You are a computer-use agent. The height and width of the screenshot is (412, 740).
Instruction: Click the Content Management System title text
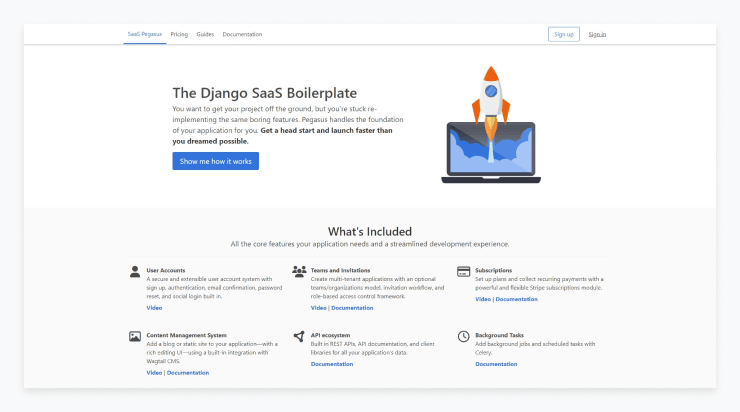pyautogui.click(x=186, y=335)
